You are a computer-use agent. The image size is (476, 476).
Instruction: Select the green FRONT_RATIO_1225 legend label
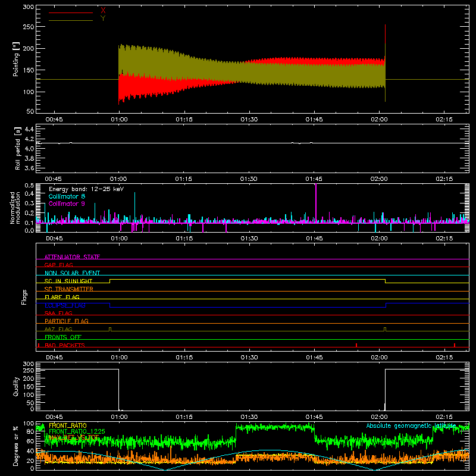point(77,431)
